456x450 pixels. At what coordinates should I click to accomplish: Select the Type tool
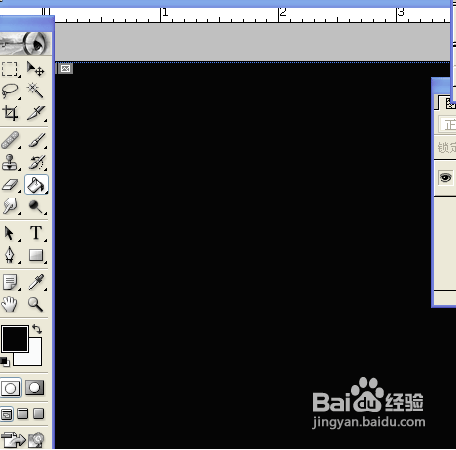tap(36, 233)
